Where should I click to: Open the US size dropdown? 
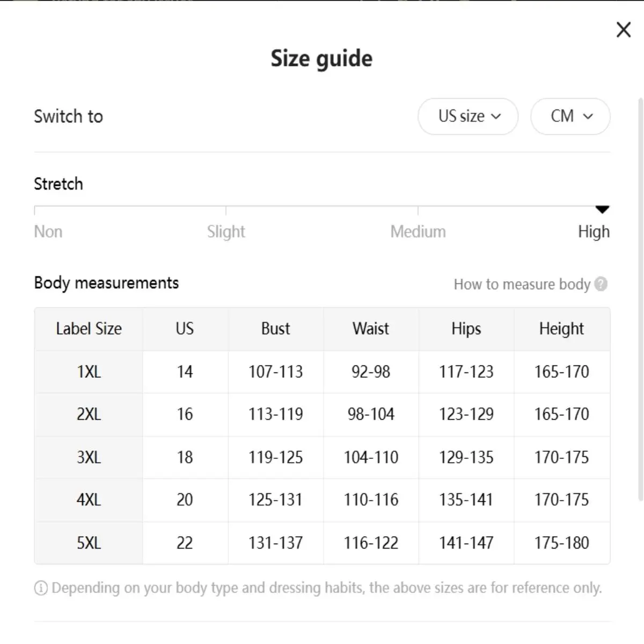[x=468, y=116]
